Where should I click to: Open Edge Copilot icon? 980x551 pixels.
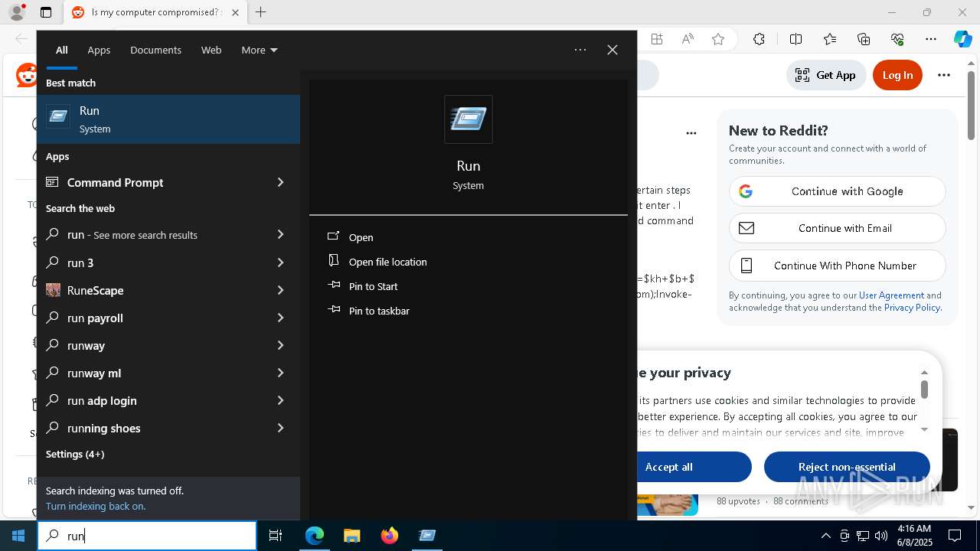(962, 39)
